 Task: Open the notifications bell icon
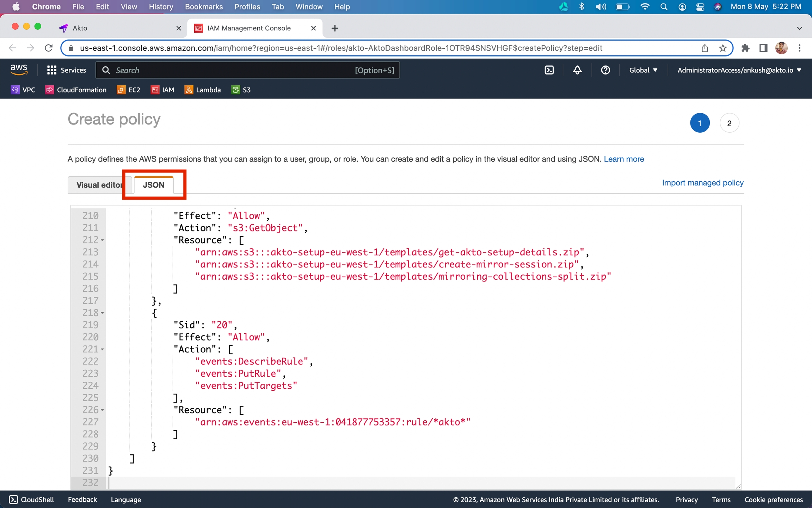[x=577, y=70]
